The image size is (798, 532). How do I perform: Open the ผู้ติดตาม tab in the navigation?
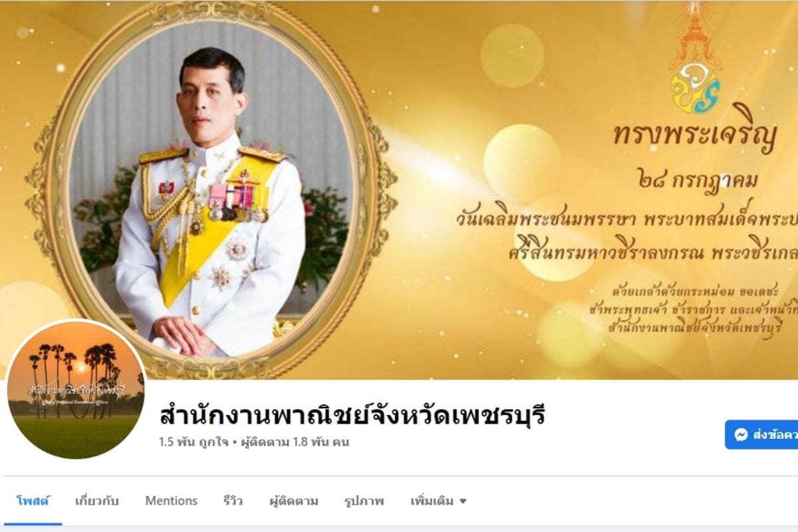tap(293, 501)
